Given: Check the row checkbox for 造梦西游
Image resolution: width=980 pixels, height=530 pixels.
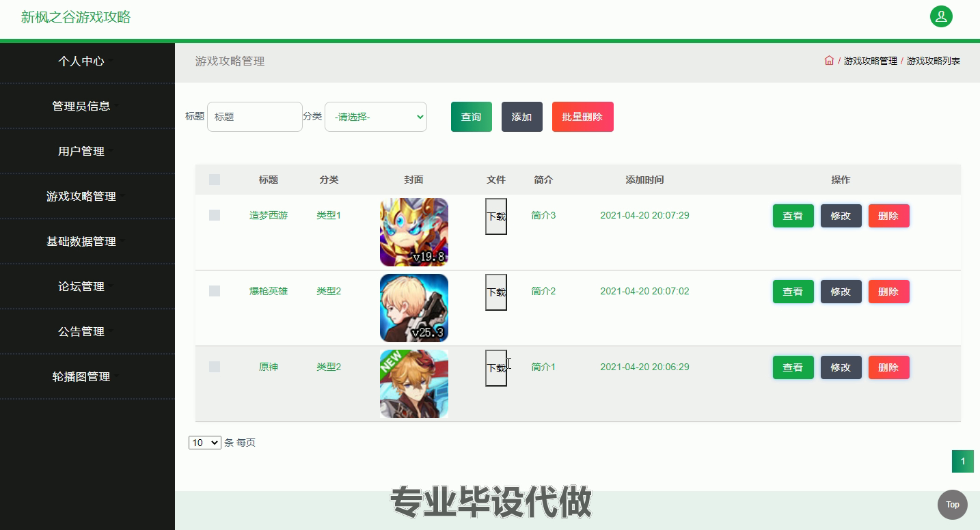Looking at the screenshot, I should pyautogui.click(x=215, y=215).
